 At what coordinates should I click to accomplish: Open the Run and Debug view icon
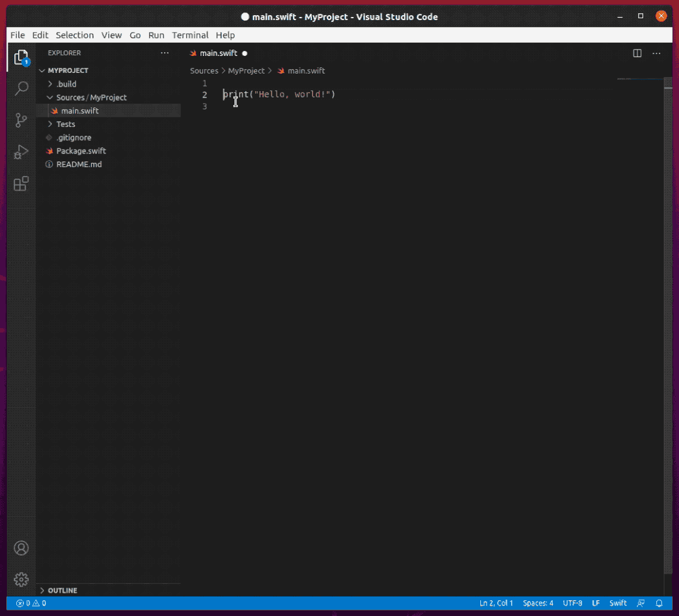coord(21,152)
